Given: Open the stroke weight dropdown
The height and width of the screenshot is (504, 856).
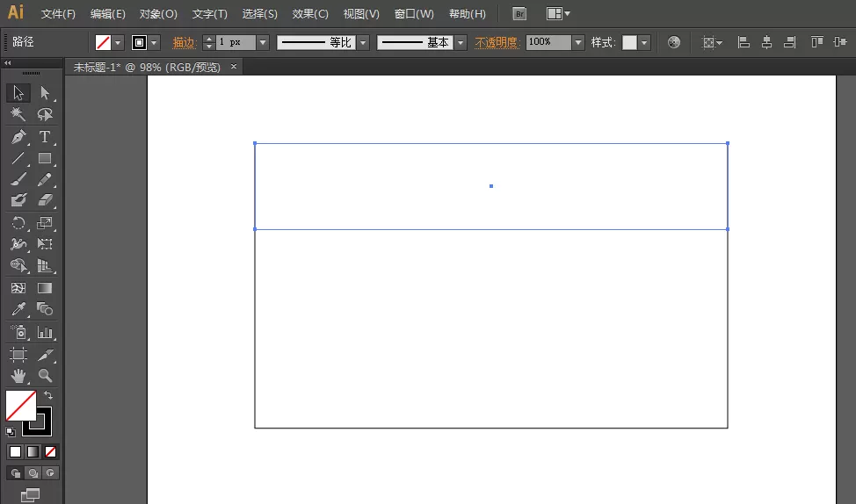Looking at the screenshot, I should [x=263, y=42].
